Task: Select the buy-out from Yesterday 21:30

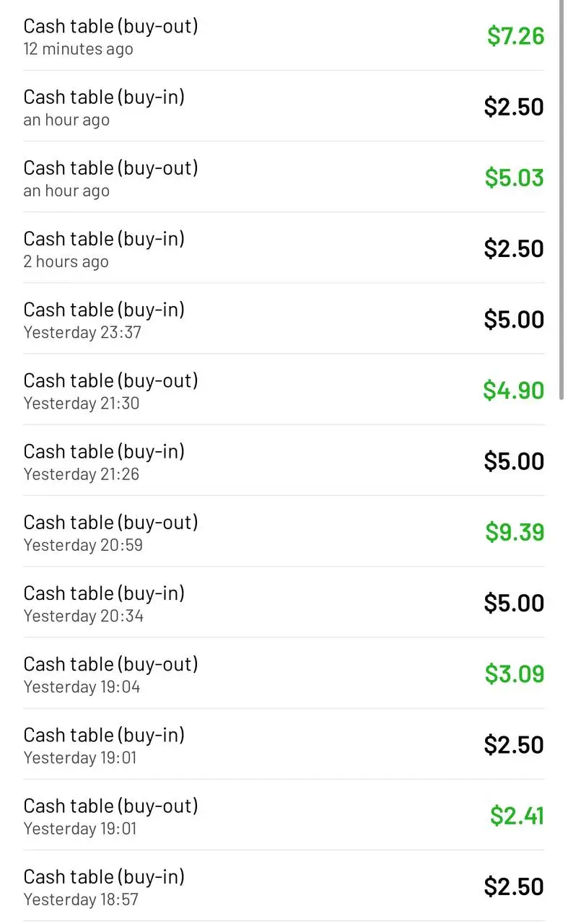Action: point(284,389)
